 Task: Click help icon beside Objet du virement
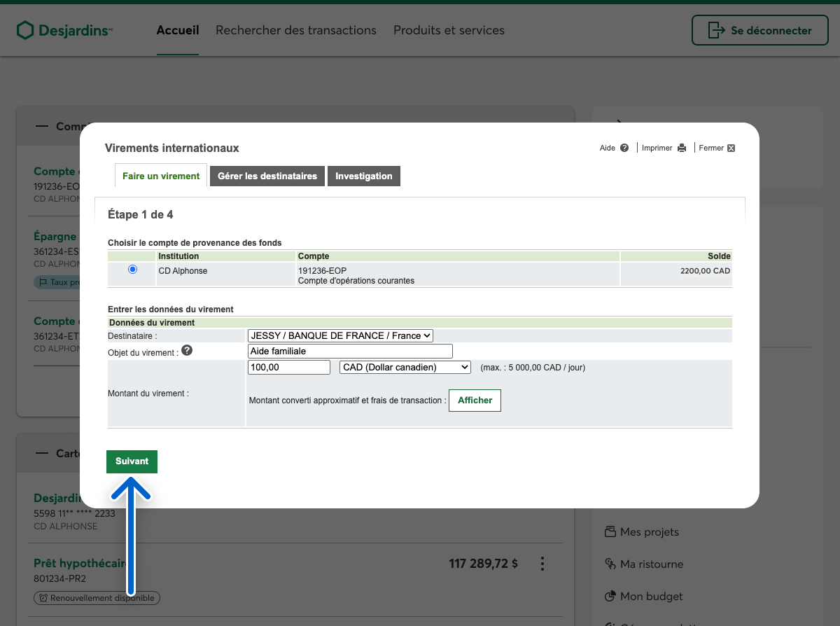click(x=187, y=351)
